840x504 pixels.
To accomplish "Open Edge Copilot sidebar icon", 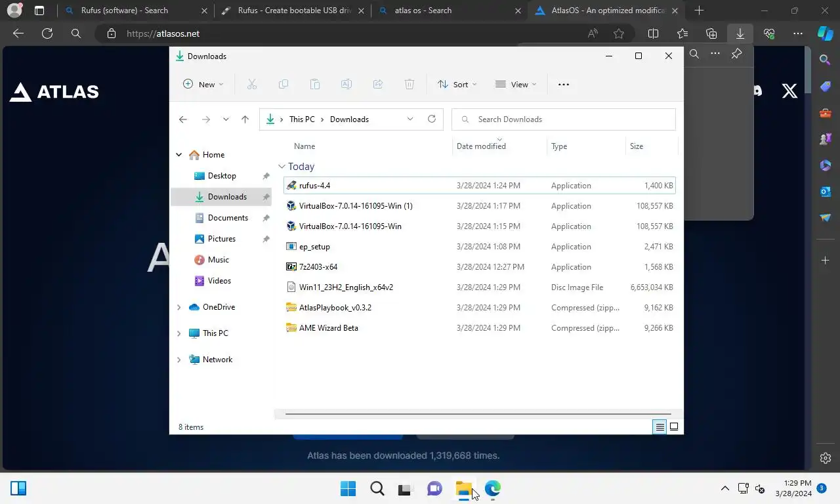I will pyautogui.click(x=825, y=33).
